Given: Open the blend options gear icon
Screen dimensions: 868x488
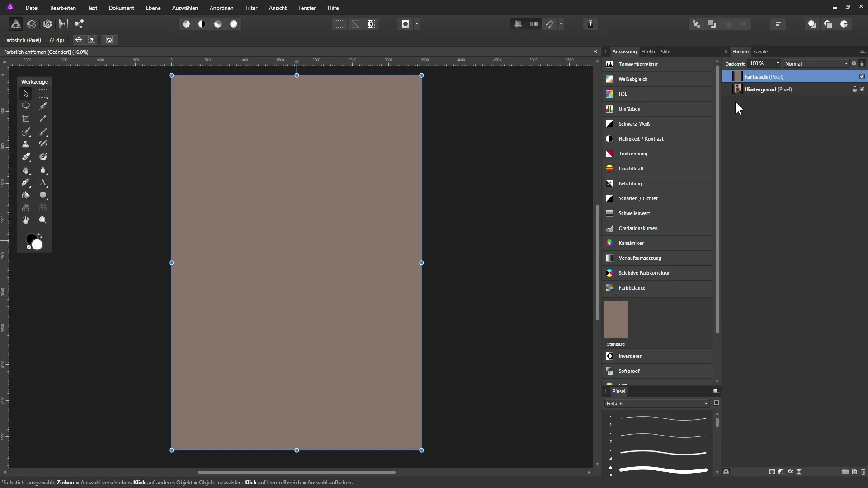Looking at the screenshot, I should tap(854, 63).
